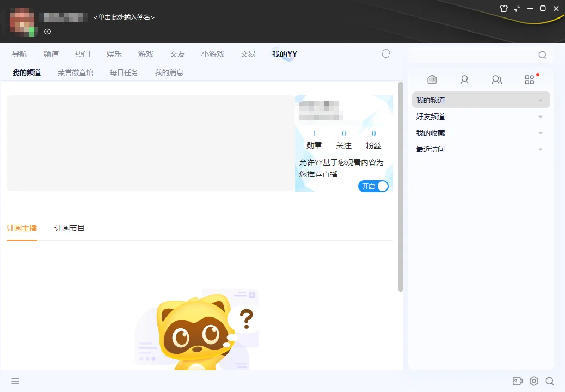Open the 交易 tab
The image size is (565, 392).
click(248, 54)
